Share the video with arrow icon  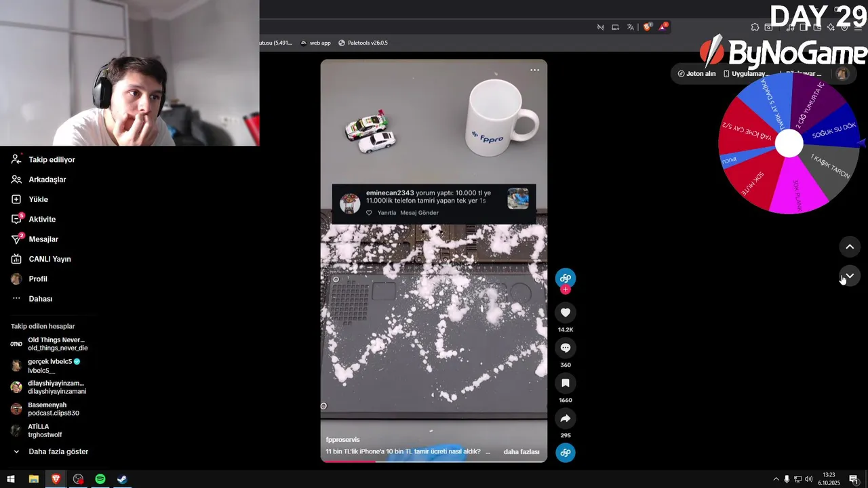pos(566,418)
